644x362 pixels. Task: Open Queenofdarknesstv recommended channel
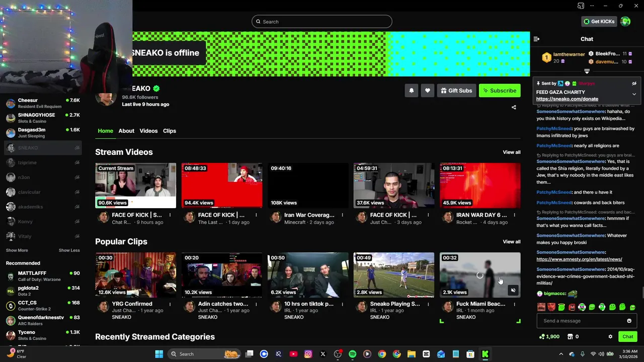(43, 320)
